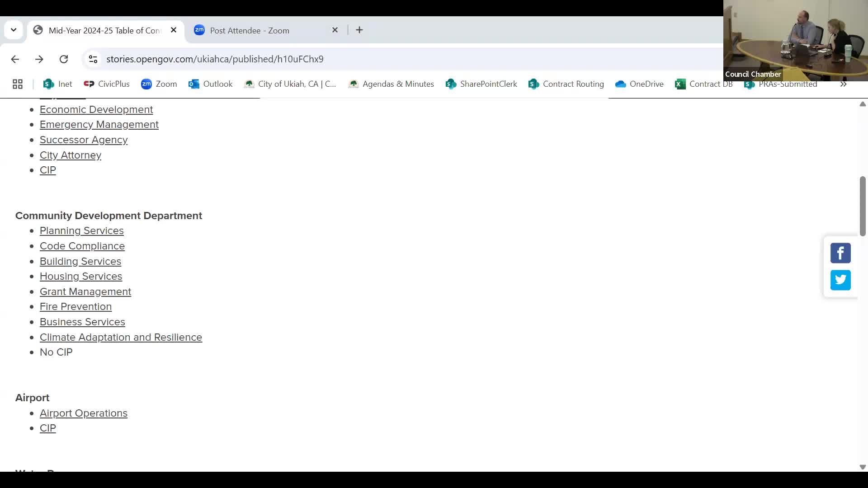Image resolution: width=868 pixels, height=488 pixels.
Task: Open the OneDrive bookmark
Action: click(639, 84)
